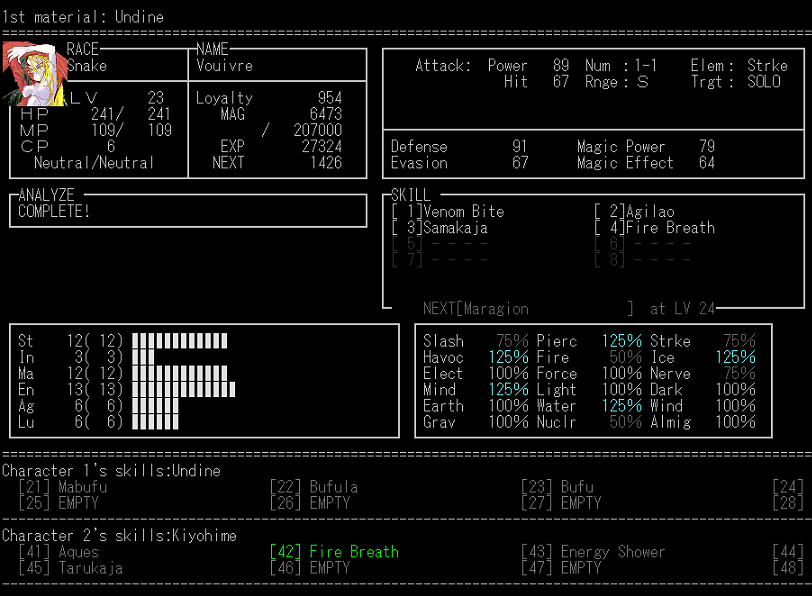Click the EMPTY slot numbered 25
Screen dimensions: 812x596
coord(60,503)
